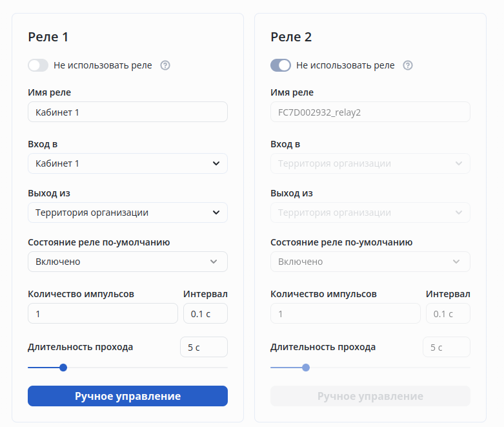
Task: Disable 'Не использовать реле' switch for Реле 2
Action: tap(281, 65)
